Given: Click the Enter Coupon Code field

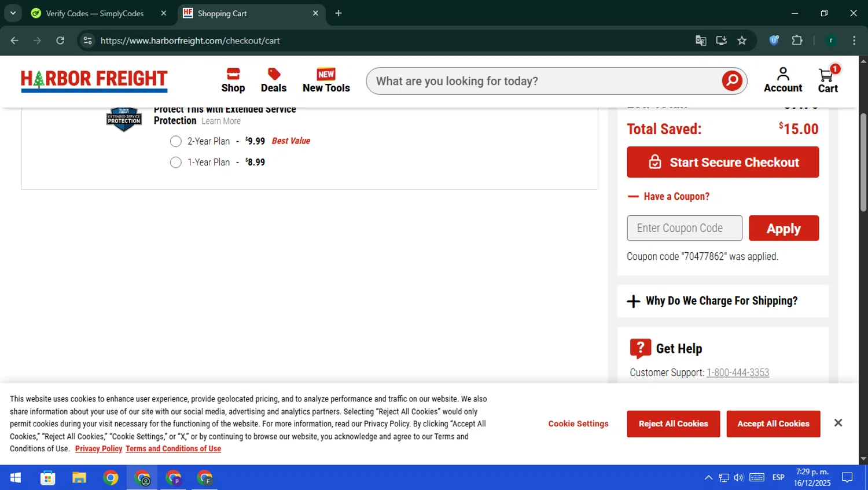Looking at the screenshot, I should pos(684,229).
